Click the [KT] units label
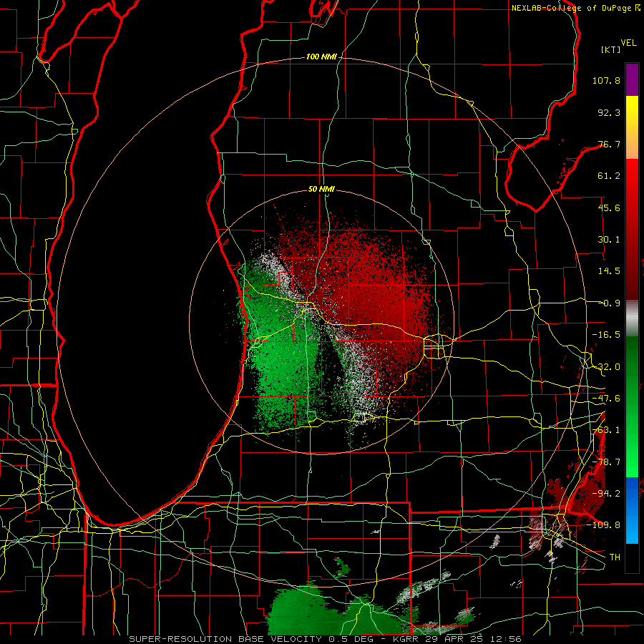 [611, 49]
